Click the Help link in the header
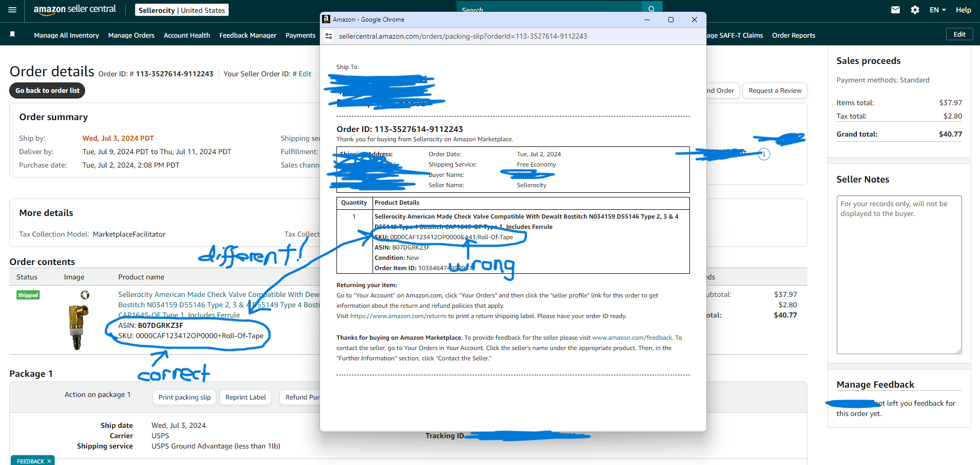The height and width of the screenshot is (465, 980). [964, 10]
